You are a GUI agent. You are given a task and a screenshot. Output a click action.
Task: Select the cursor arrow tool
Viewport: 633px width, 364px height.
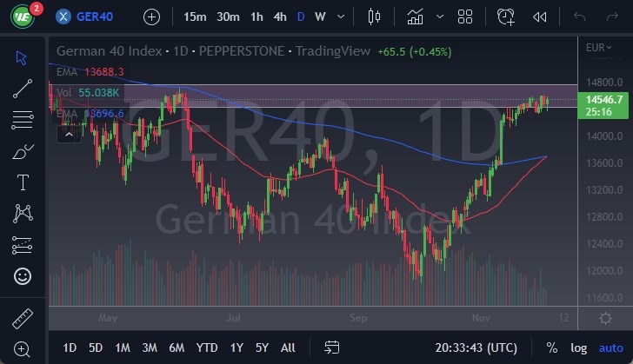(x=22, y=57)
